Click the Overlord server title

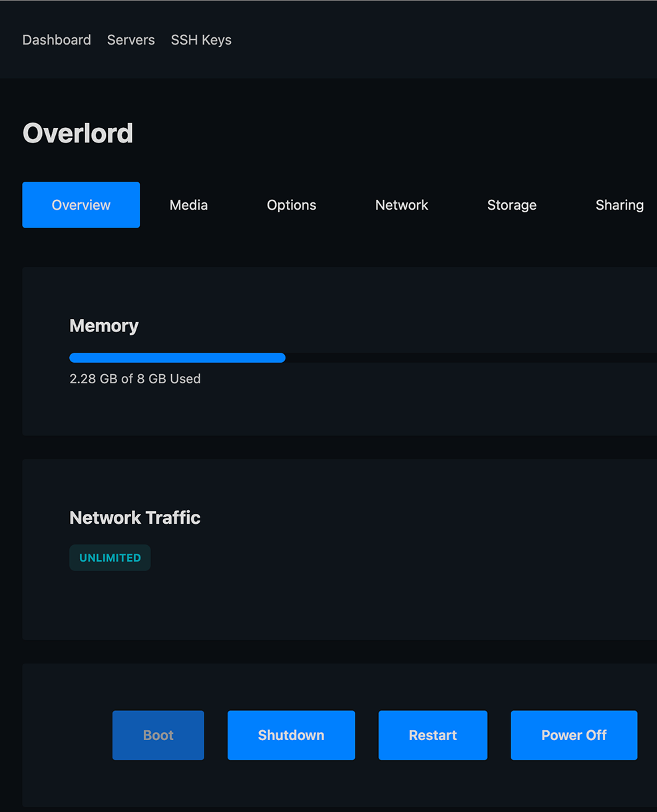pyautogui.click(x=78, y=134)
